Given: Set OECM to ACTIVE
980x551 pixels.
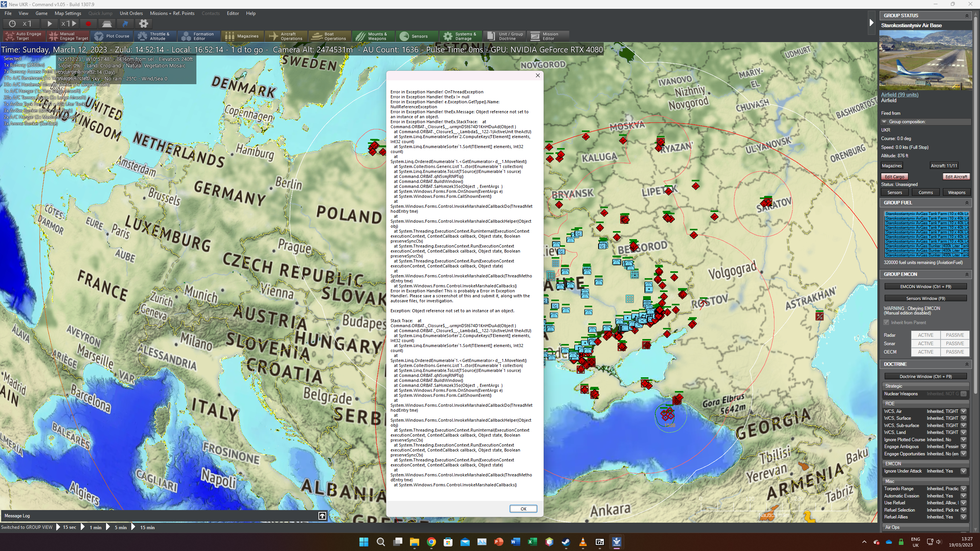Looking at the screenshot, I should tap(926, 352).
